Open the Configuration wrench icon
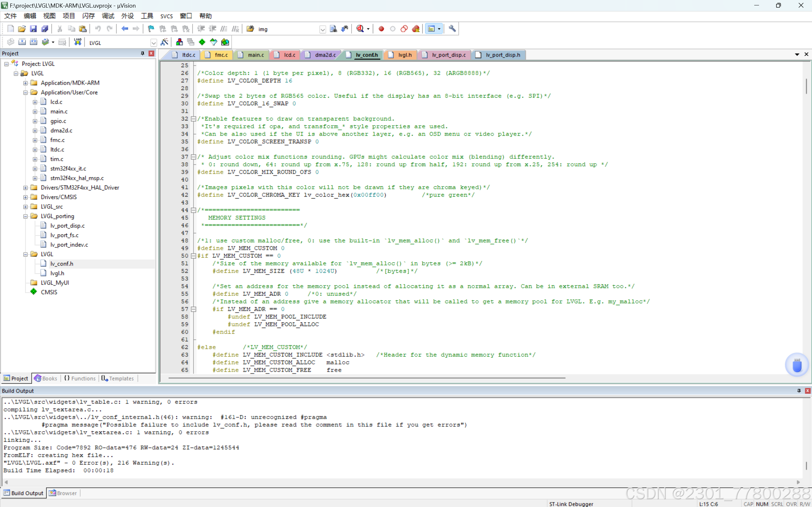Viewport: 812px width, 507px height. (452, 29)
